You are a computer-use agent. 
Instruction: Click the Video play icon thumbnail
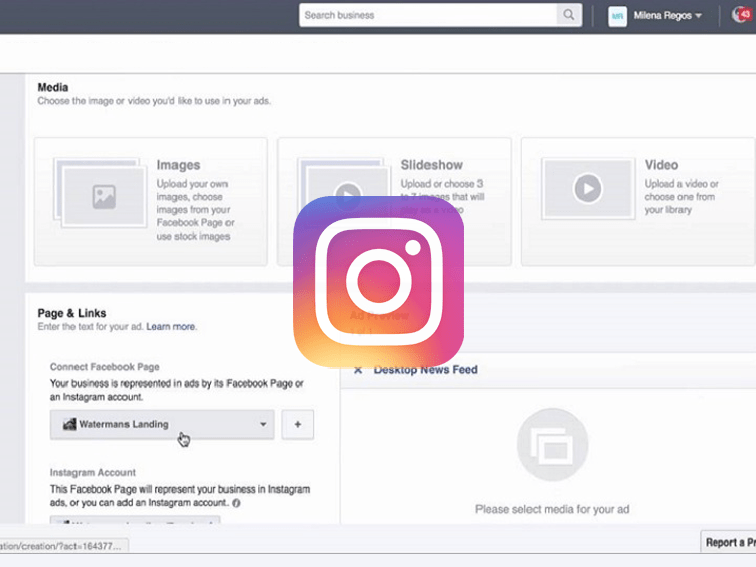pyautogui.click(x=587, y=188)
